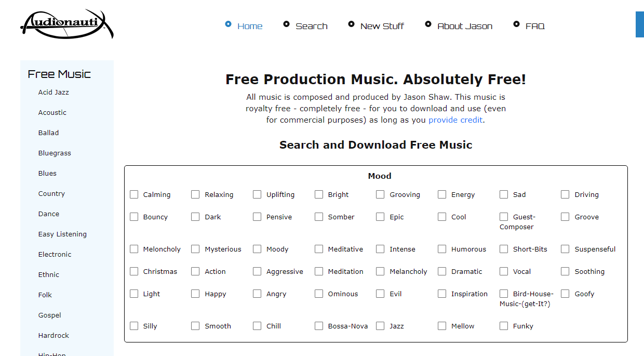644x356 pixels.
Task: Check the Bossa-Nova mood option
Action: pos(319,326)
